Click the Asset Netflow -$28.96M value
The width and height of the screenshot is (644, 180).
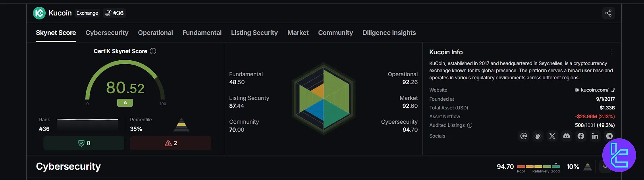click(595, 117)
